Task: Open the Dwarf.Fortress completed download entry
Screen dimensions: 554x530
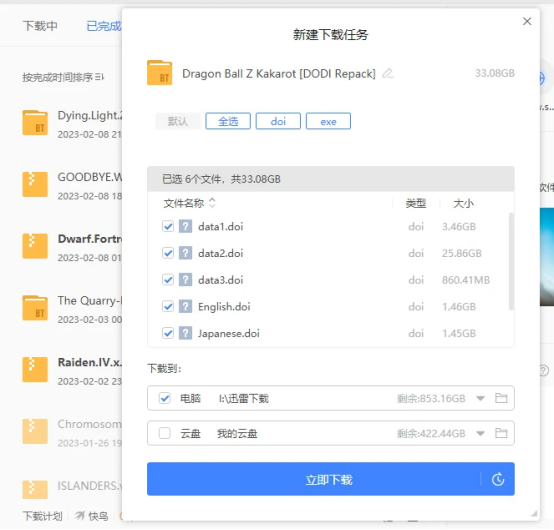Action: pyautogui.click(x=72, y=247)
